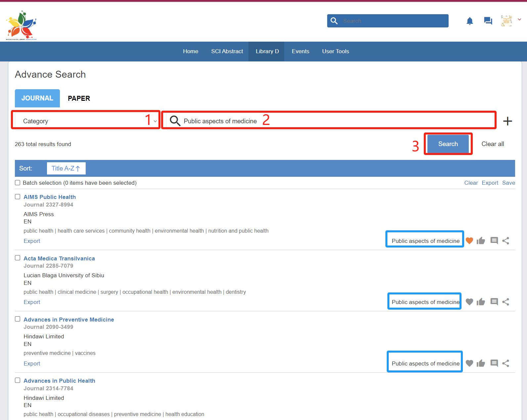
Task: Tick the AIMS Public Health checkbox
Action: [18, 197]
